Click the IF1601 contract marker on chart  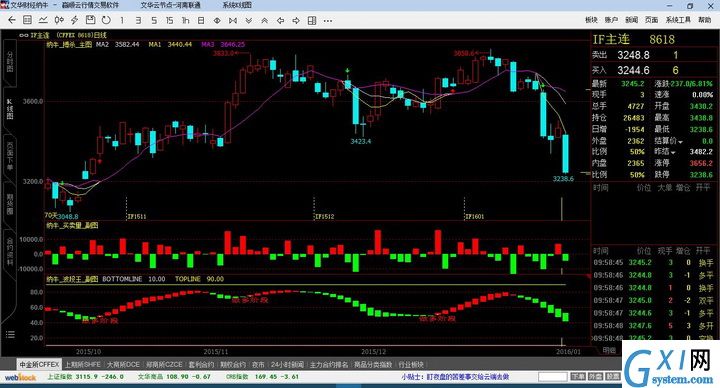coord(475,216)
